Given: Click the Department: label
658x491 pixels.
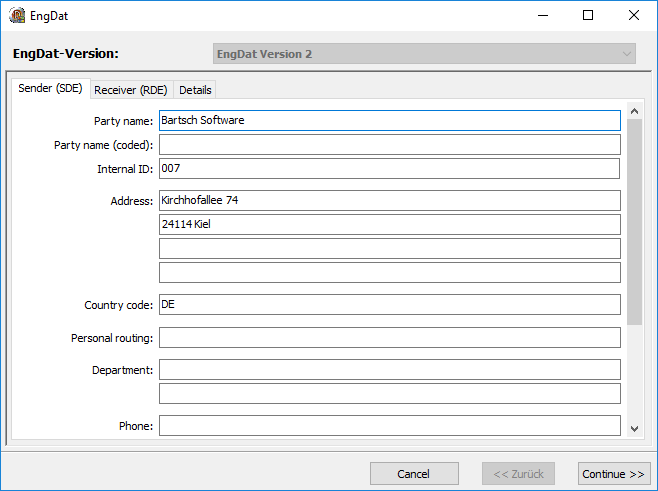Looking at the screenshot, I should click(123, 370).
